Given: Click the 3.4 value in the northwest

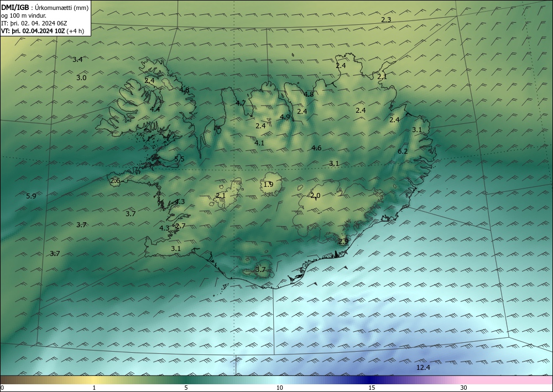Looking at the screenshot, I should click(77, 60).
